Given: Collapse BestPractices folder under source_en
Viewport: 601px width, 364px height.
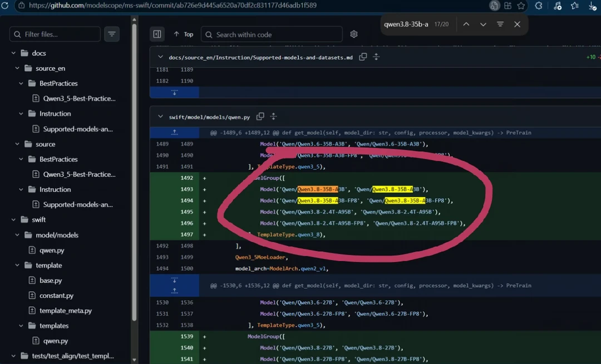Looking at the screenshot, I should click(x=21, y=83).
